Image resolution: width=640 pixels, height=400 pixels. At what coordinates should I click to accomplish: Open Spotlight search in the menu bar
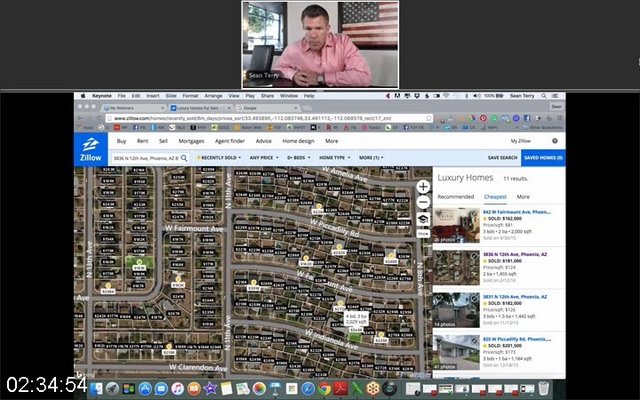coord(544,96)
